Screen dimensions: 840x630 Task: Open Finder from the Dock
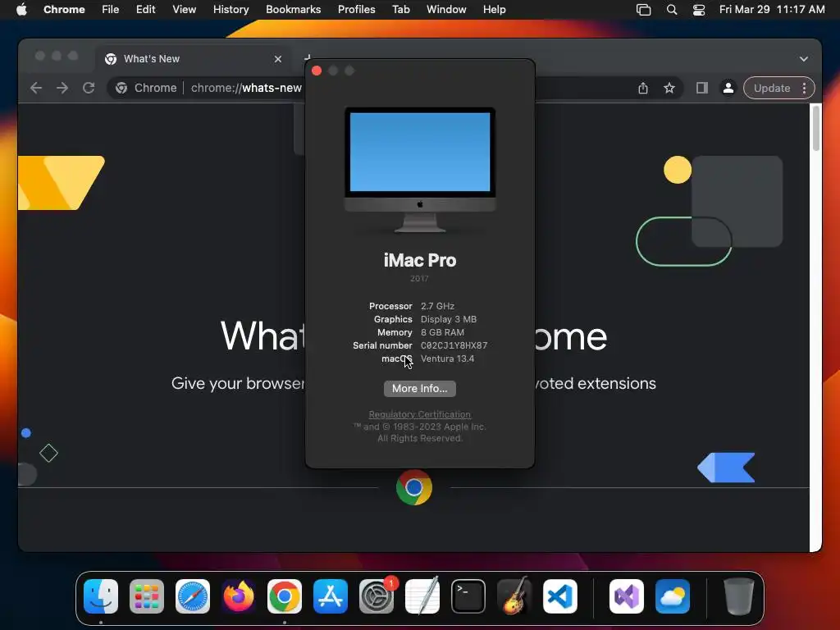tap(101, 596)
